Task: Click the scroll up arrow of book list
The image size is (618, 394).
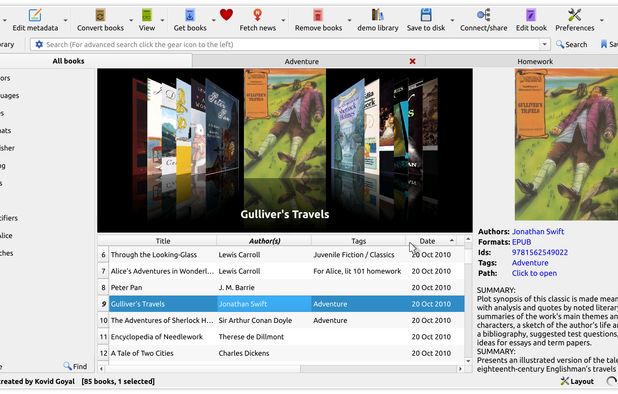Action: 468,239
